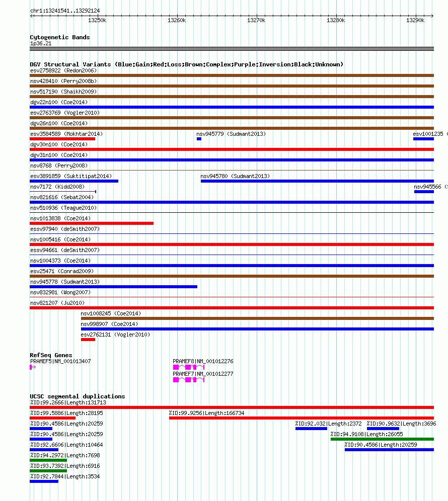Click the short red esv2762131 (Vogler2010) bar

coord(88,340)
